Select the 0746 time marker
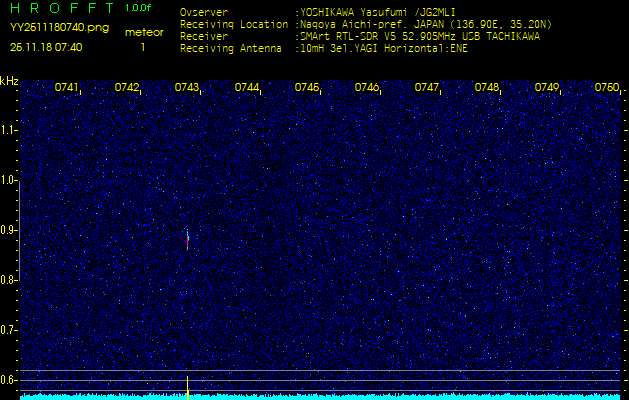 (x=367, y=87)
